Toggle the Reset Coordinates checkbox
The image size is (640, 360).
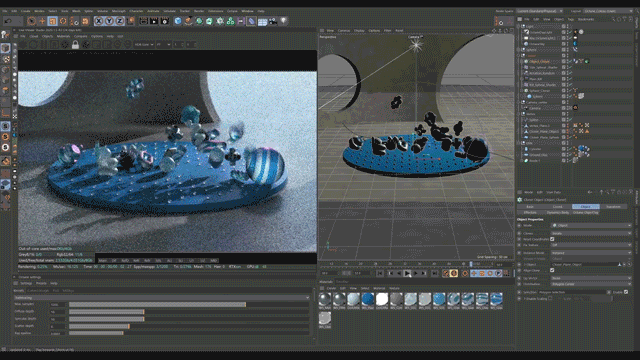click(x=552, y=239)
